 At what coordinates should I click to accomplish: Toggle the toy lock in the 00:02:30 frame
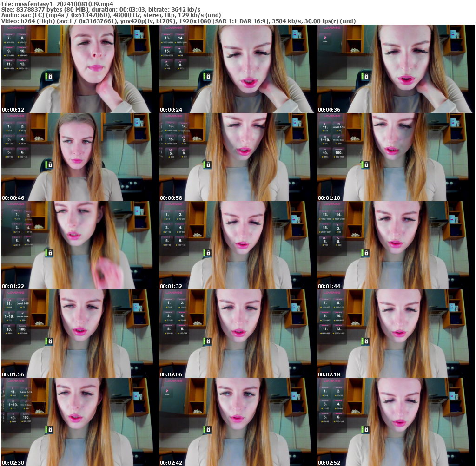50,430
